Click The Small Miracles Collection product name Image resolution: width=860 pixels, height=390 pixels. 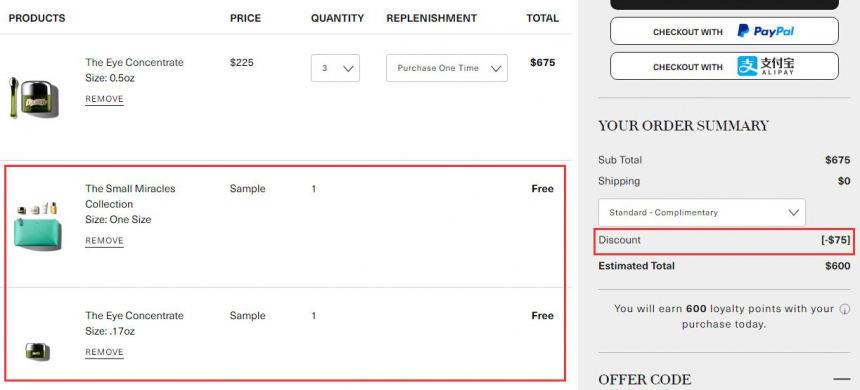(x=130, y=196)
